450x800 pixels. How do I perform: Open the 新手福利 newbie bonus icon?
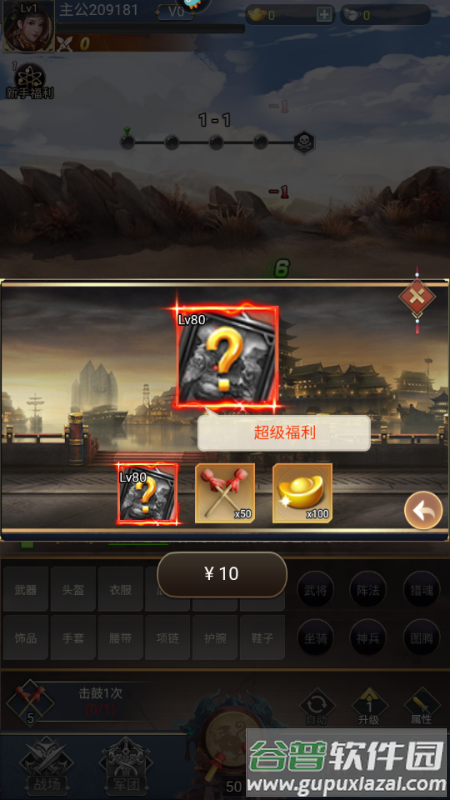click(x=29, y=81)
